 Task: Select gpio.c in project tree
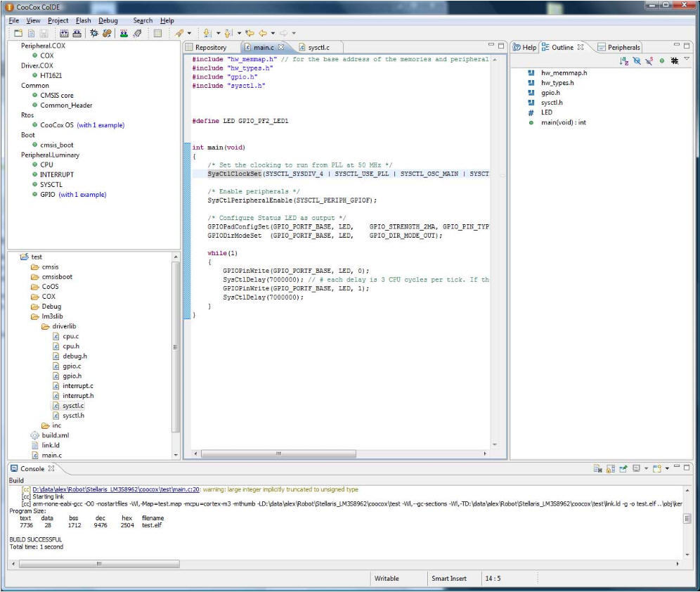pyautogui.click(x=67, y=366)
